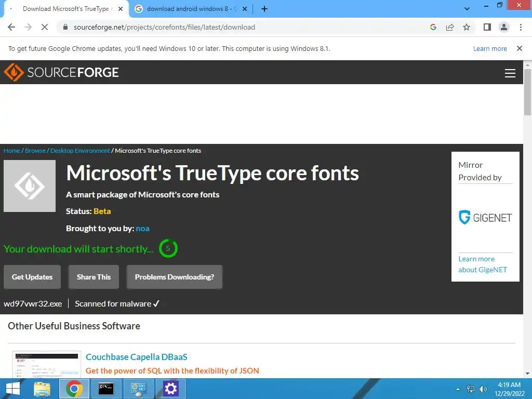This screenshot has width=532, height=399.
Task: Click the Problems Downloading? button
Action: [x=175, y=277]
